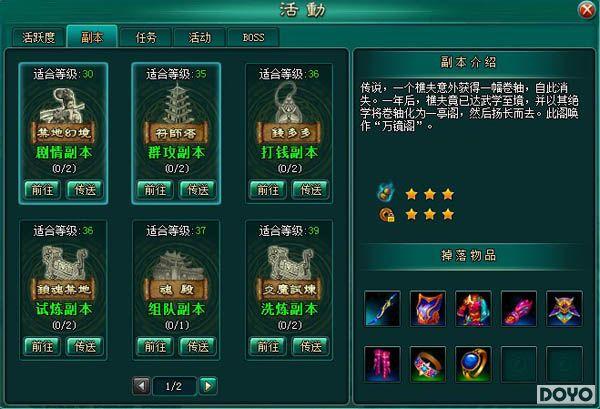Click the red armor chestplate drop icon

473,308
